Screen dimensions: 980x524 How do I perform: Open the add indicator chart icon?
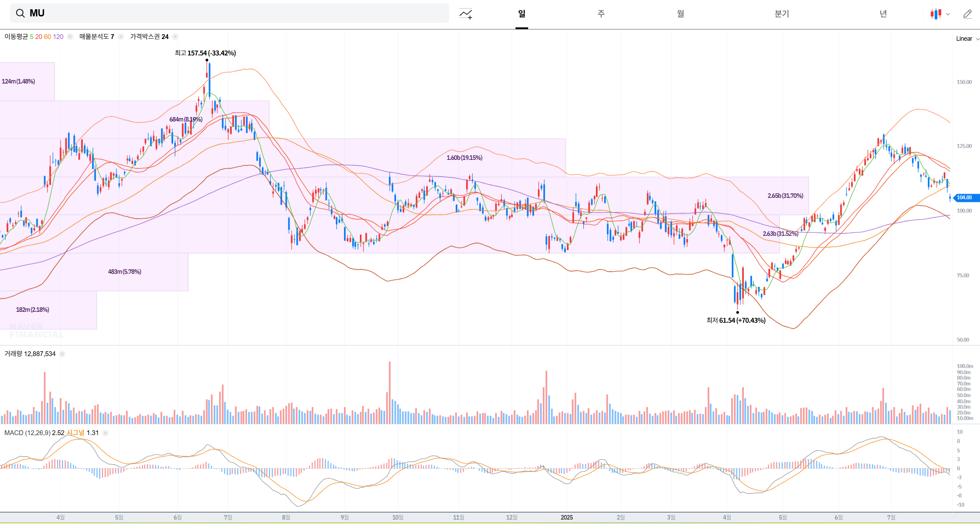pos(466,14)
